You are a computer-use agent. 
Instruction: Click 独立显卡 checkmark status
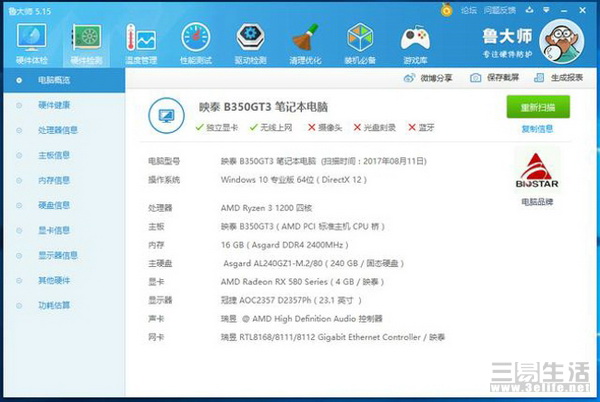(217, 127)
